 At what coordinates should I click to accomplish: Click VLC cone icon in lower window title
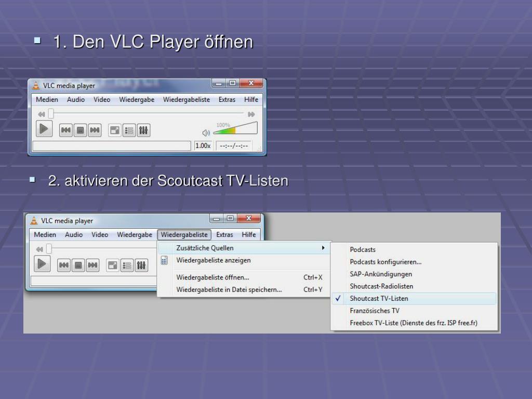point(34,220)
